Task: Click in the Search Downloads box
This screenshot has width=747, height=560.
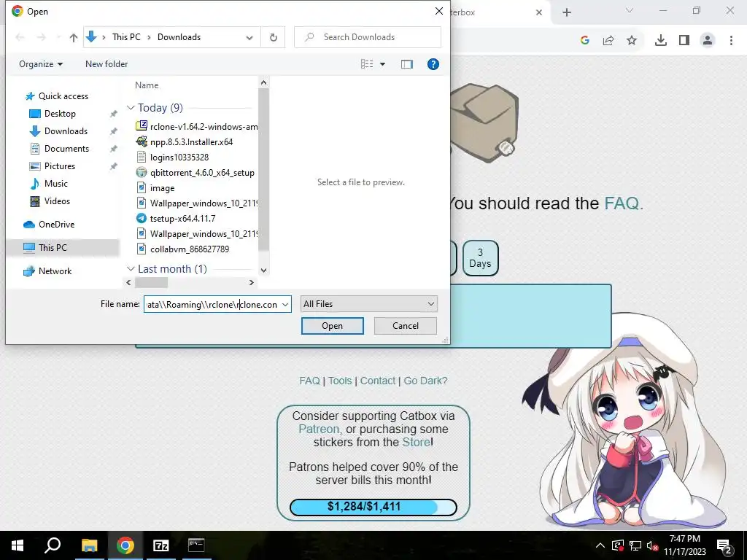Action: [x=368, y=37]
